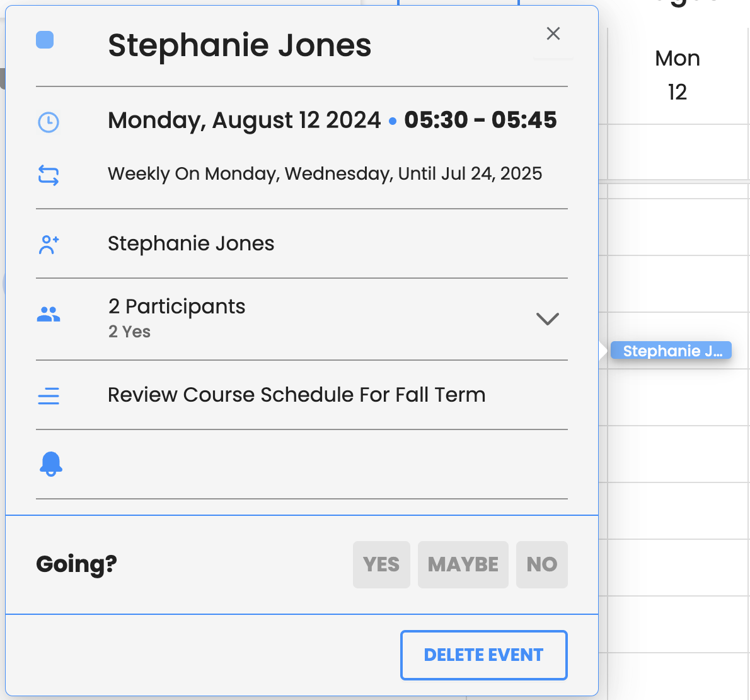This screenshot has width=750, height=700.
Task: Click the recurrence arrows icon
Action: pyautogui.click(x=49, y=175)
